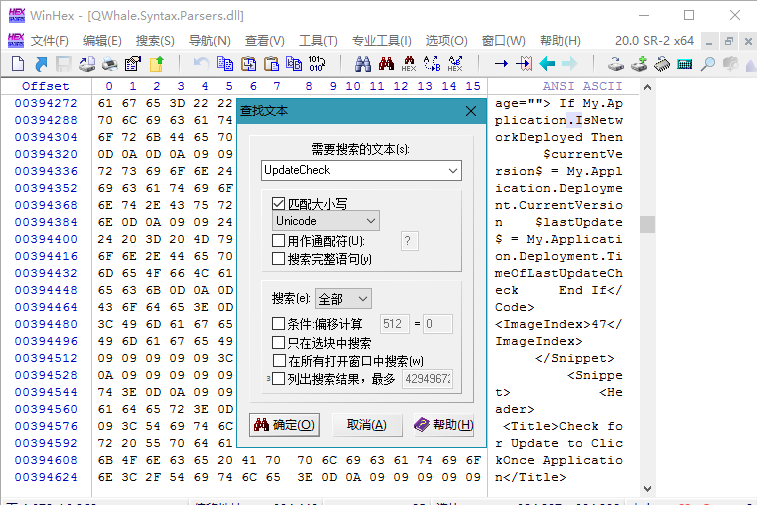Check the 列出搜索结果 checkbox
Viewport: 757px width, 505px height.
[x=278, y=379]
